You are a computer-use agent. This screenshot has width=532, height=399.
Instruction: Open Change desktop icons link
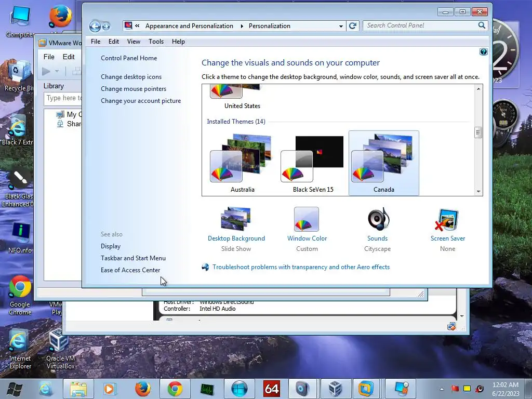point(131,77)
